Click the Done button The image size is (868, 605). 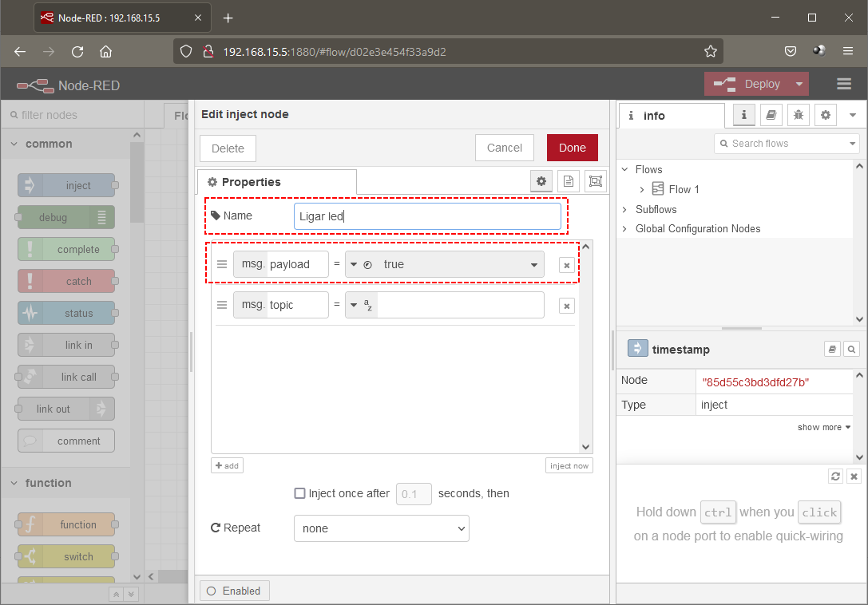pyautogui.click(x=573, y=148)
